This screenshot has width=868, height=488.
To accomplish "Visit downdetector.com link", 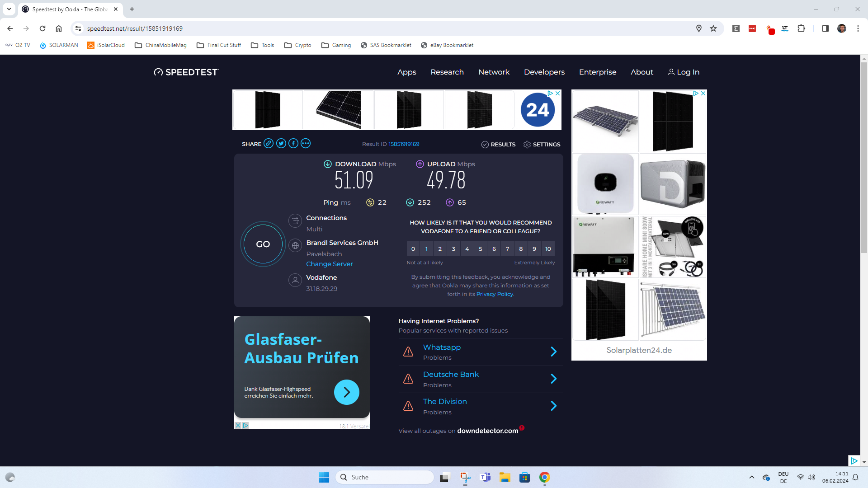I will (487, 431).
